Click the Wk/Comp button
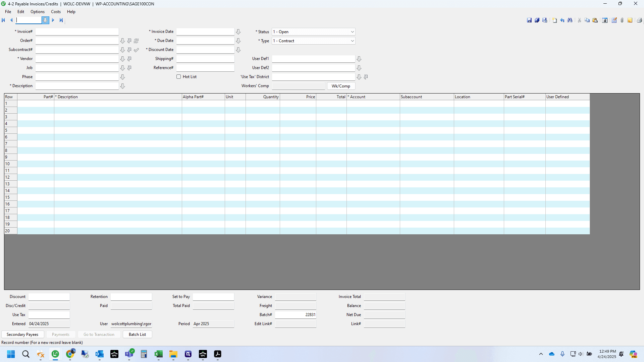 (x=341, y=86)
